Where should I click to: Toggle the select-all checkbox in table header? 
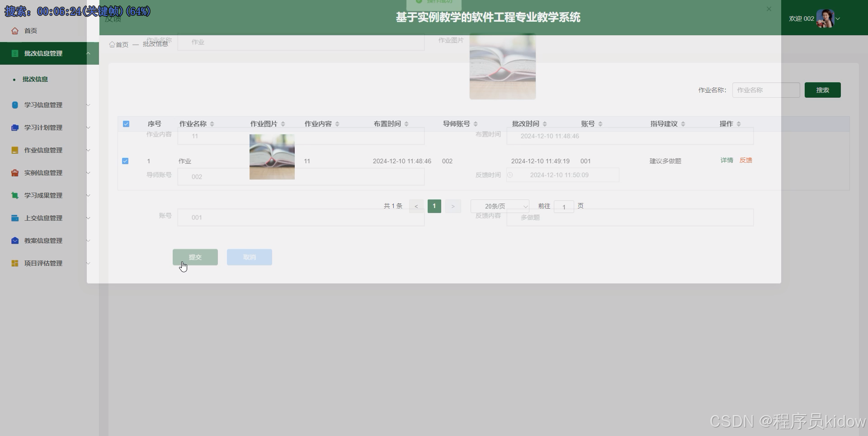click(126, 124)
